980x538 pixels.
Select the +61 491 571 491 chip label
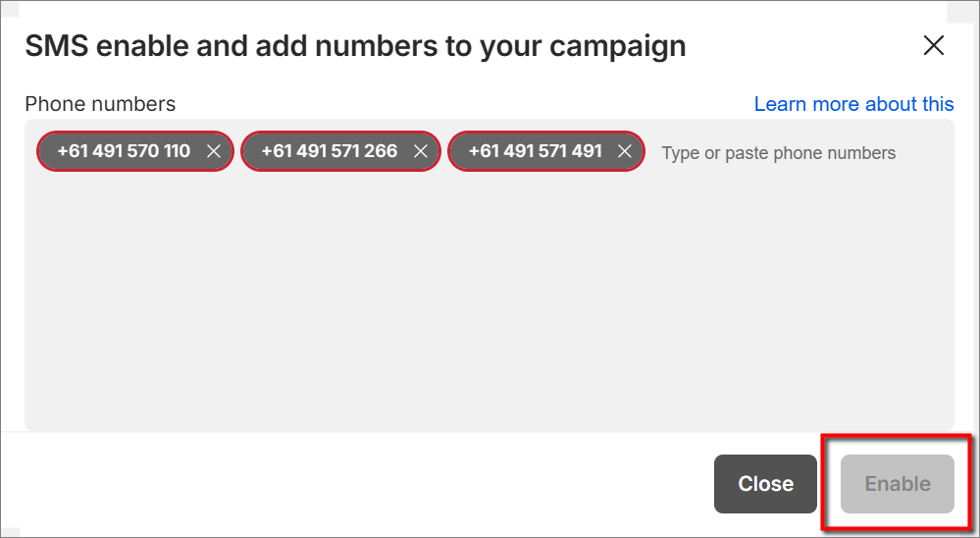[535, 152]
